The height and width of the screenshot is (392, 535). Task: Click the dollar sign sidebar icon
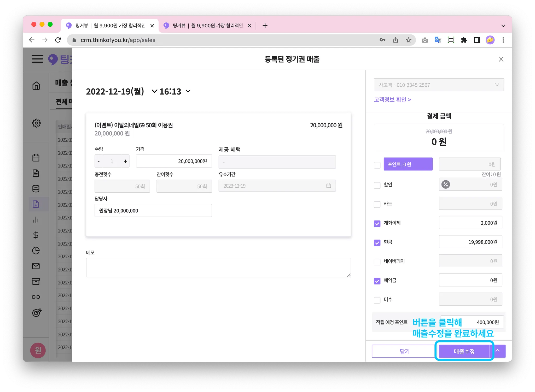[36, 235]
